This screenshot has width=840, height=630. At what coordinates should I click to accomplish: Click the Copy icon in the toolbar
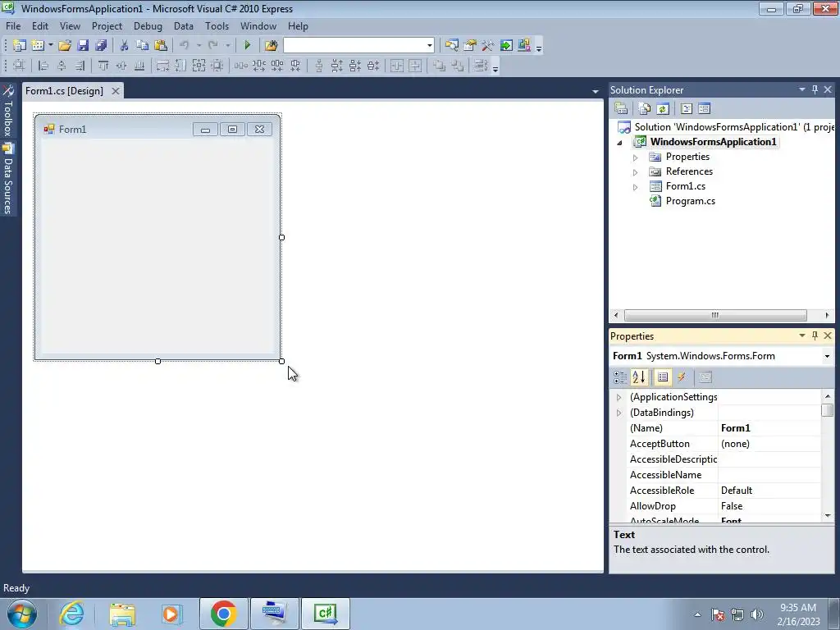pos(142,46)
